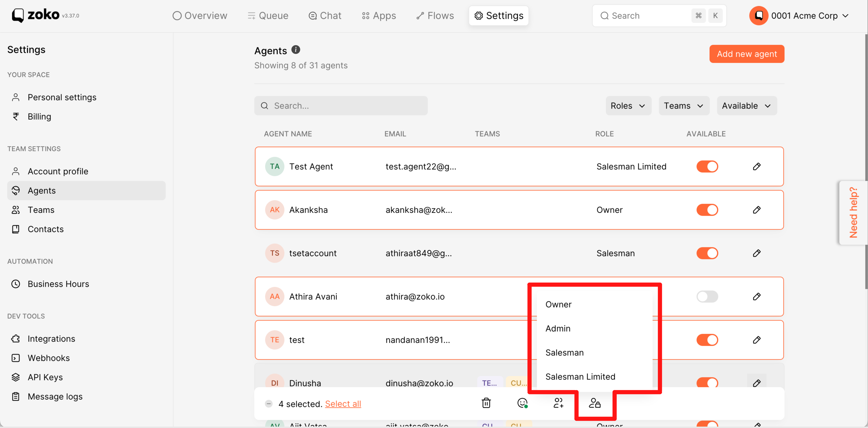Enable availability for Athira Avani
868x428 pixels.
point(707,297)
